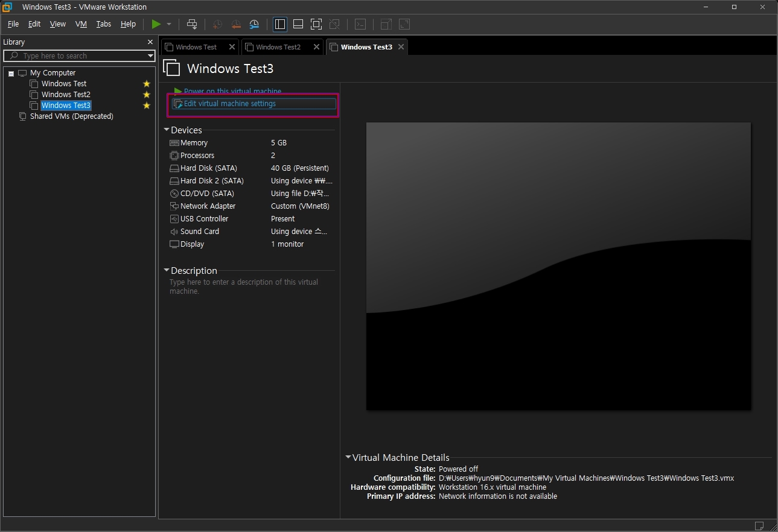Image resolution: width=778 pixels, height=532 pixels.
Task: Select My Computer in the library
Action: (53, 73)
